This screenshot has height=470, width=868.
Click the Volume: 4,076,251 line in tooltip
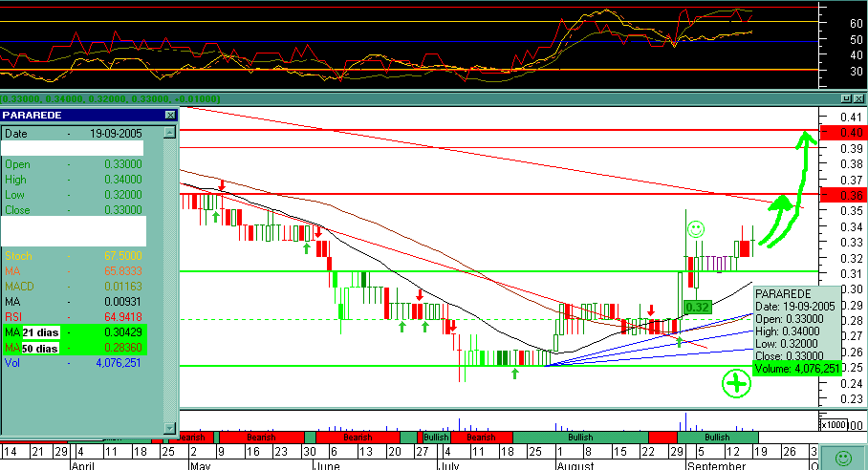(x=797, y=369)
